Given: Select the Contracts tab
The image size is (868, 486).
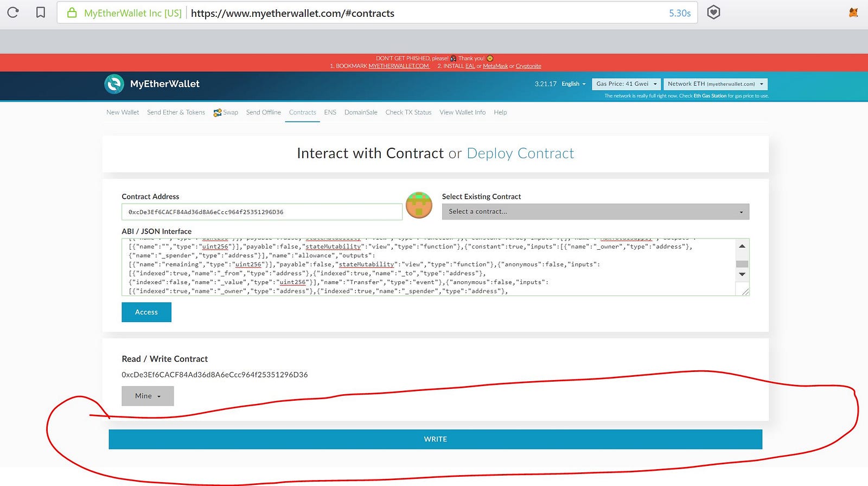Looking at the screenshot, I should (302, 112).
